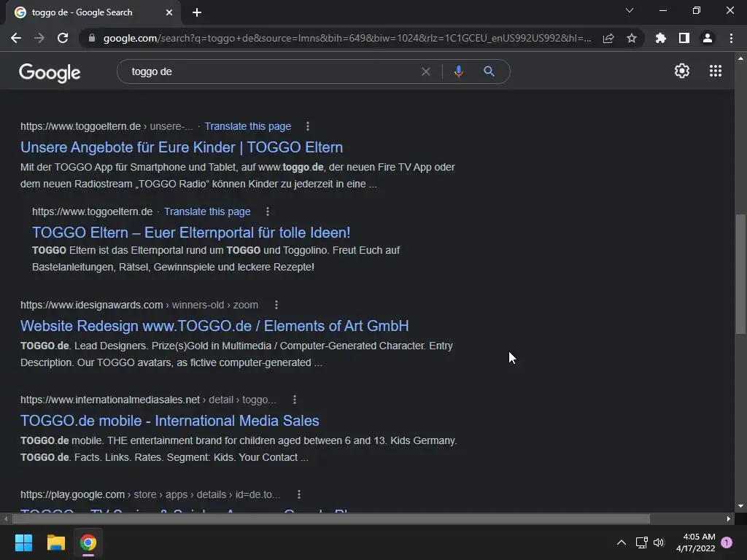
Task: Click the https://www.toggoeltern.de › unsere- breadcrumb
Action: [107, 126]
